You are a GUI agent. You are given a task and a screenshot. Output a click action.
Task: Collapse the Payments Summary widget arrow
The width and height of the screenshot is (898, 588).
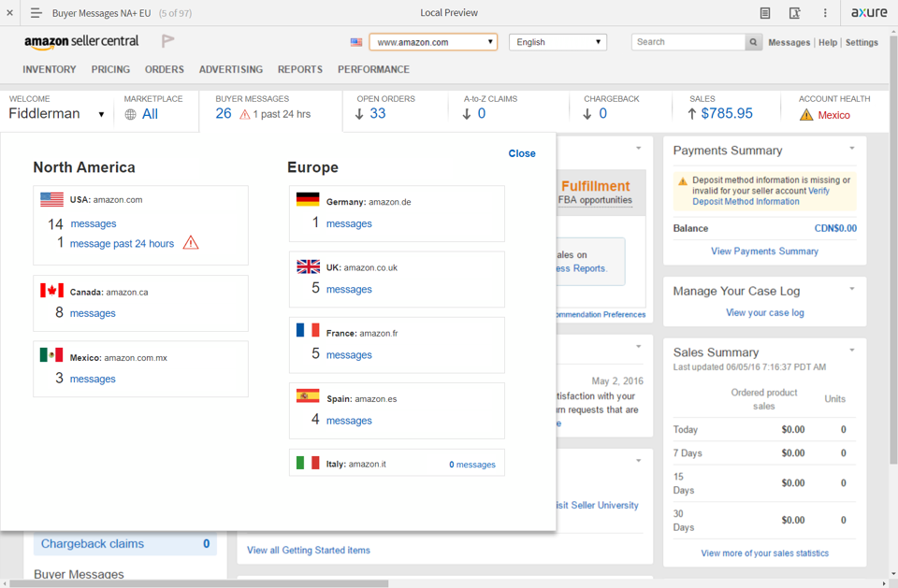pos(851,149)
